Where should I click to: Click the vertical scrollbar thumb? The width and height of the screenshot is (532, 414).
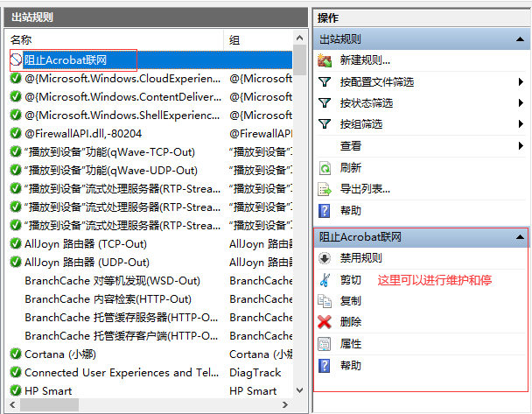click(x=299, y=60)
